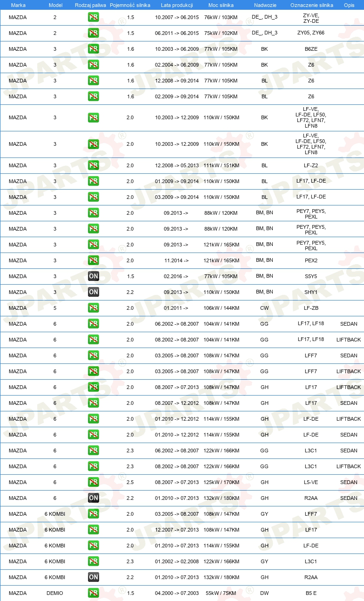
Task: Click the Lata produkcji column header
Action: pos(177,5)
